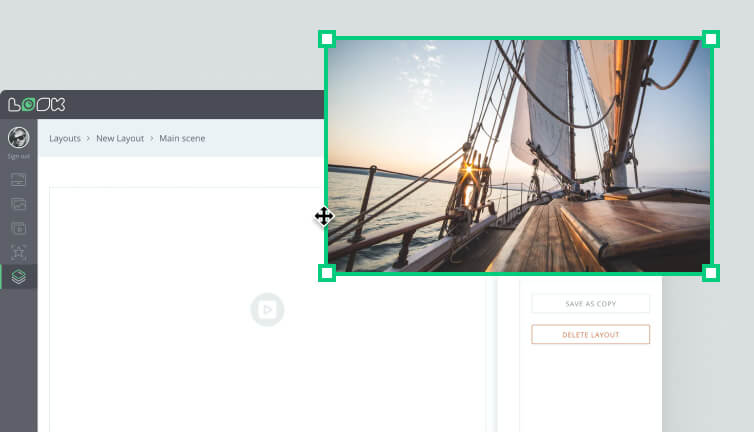Open the star frame icon in sidebar
754x432 pixels.
point(19,252)
